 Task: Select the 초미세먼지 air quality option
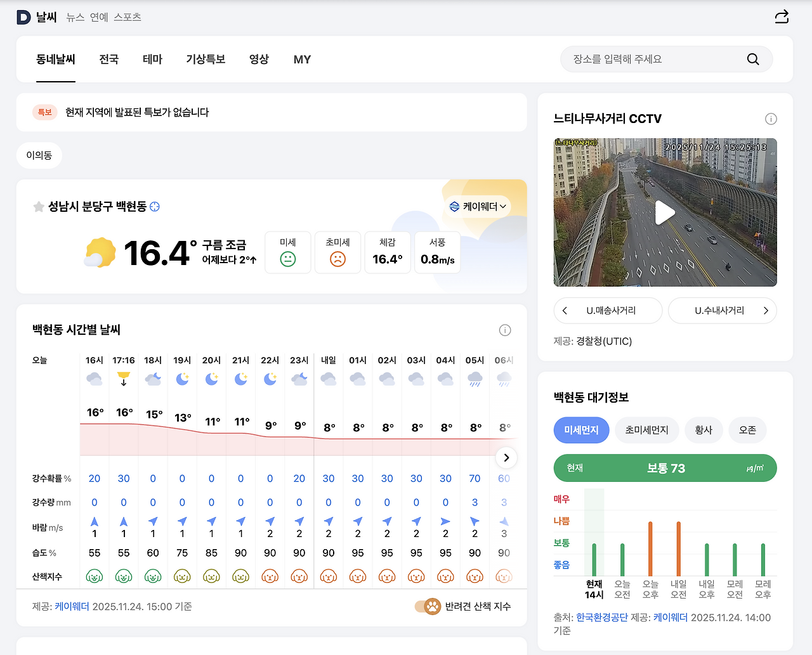point(646,430)
